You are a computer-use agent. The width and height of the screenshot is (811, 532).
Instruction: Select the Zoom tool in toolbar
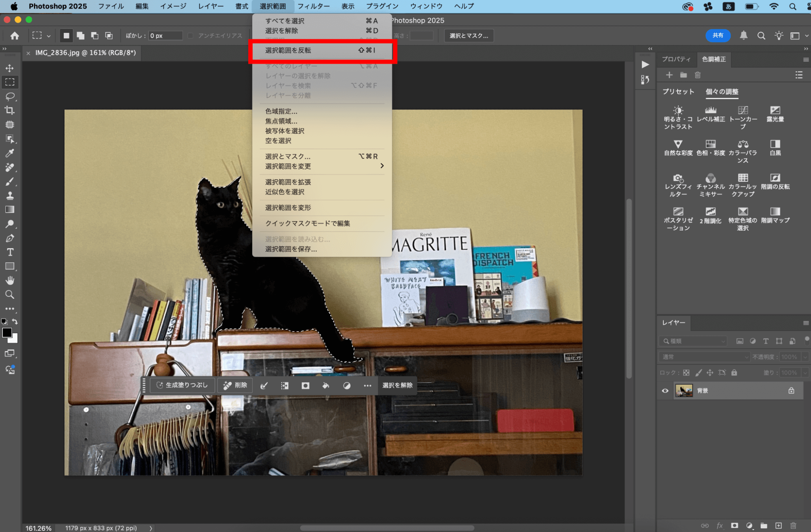tap(10, 295)
